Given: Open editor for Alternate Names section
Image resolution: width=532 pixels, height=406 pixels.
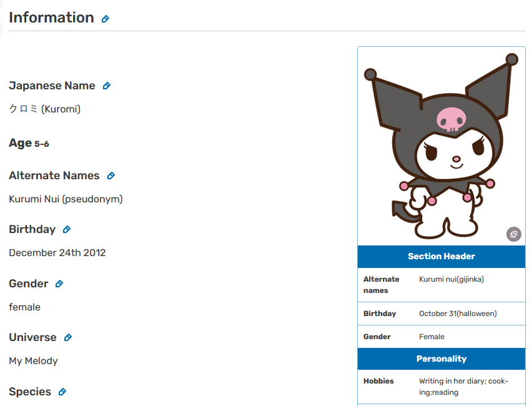Looking at the screenshot, I should tap(111, 176).
